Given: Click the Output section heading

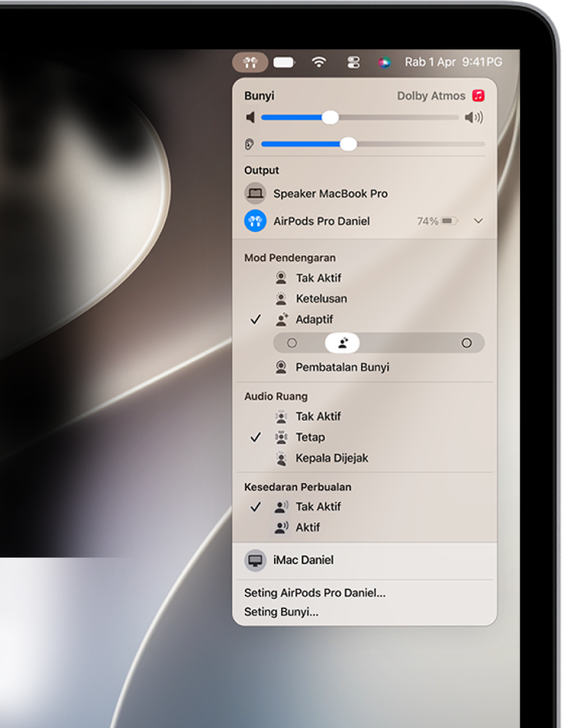Looking at the screenshot, I should pos(262,170).
